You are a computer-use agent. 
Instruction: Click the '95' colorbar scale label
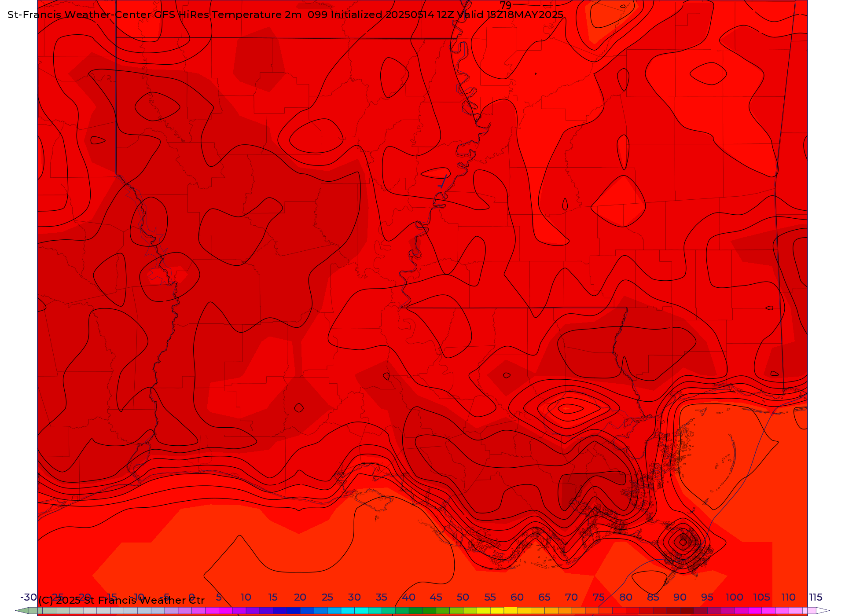pos(707,597)
